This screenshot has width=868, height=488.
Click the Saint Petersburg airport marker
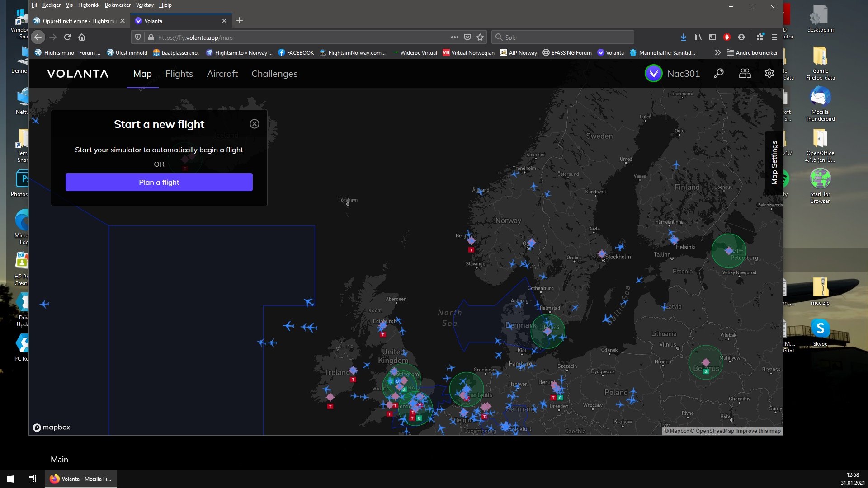coord(728,250)
